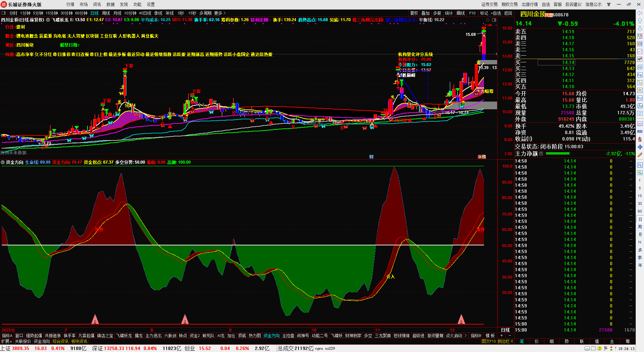
Task: Click the orange 自 icon in sidebar
Action: pyautogui.click(x=640, y=91)
